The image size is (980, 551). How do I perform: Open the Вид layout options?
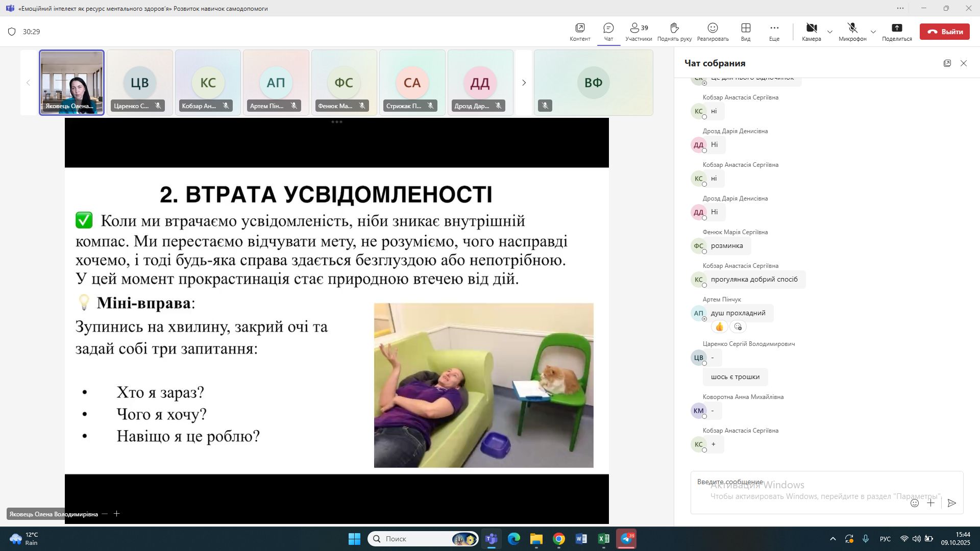click(x=746, y=28)
